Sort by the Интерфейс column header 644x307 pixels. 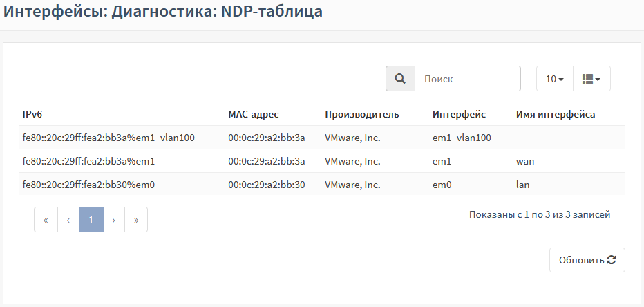point(459,114)
